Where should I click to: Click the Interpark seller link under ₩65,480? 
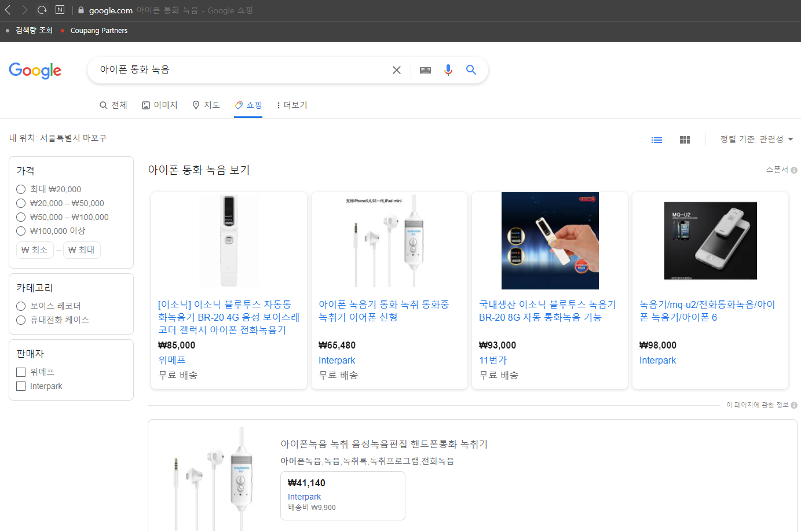click(337, 360)
